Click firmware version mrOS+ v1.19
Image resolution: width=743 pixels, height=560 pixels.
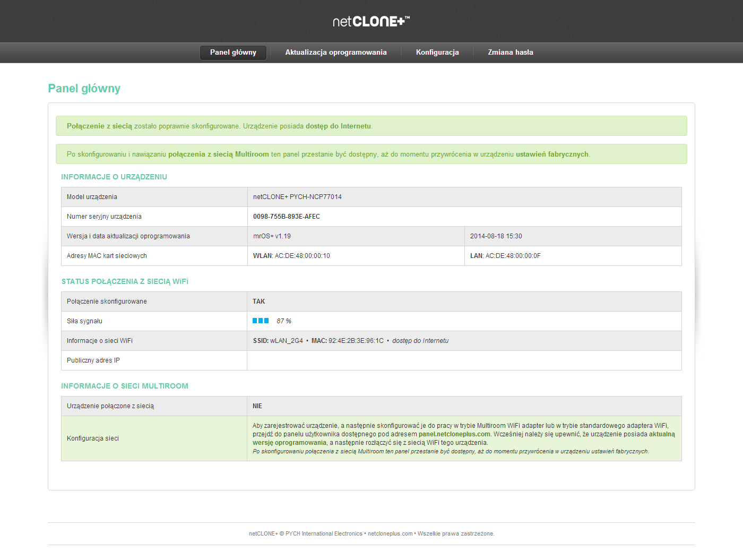coord(272,236)
